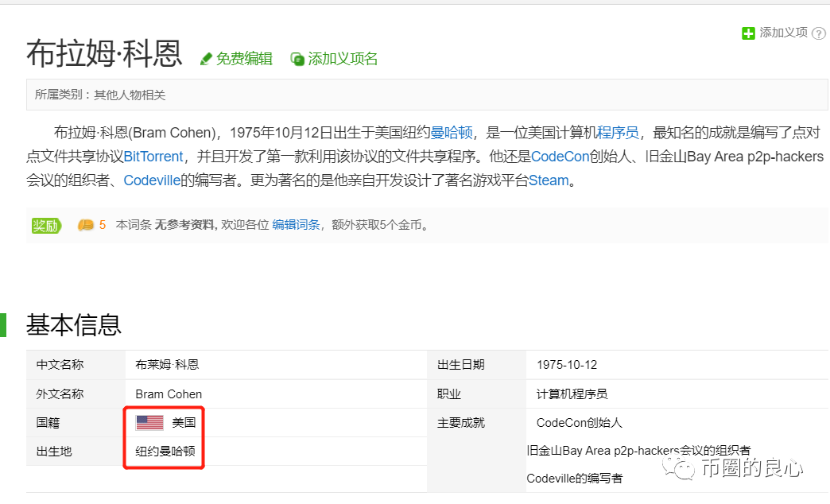Open the Codeville link in the summary
Image resolution: width=830 pixels, height=504 pixels.
[x=152, y=180]
